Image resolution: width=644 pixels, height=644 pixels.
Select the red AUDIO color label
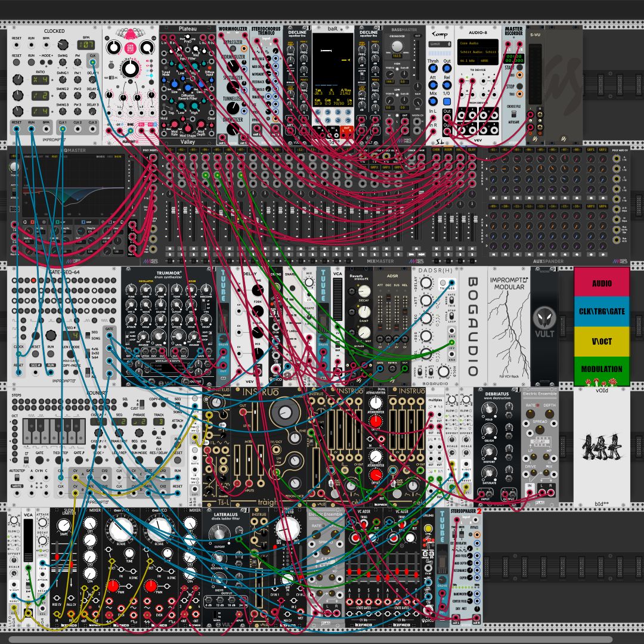601,283
